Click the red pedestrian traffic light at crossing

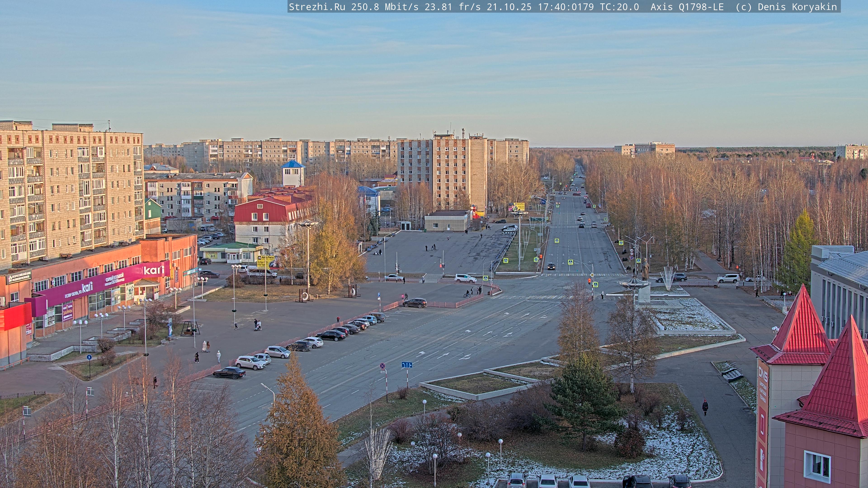(589, 281)
